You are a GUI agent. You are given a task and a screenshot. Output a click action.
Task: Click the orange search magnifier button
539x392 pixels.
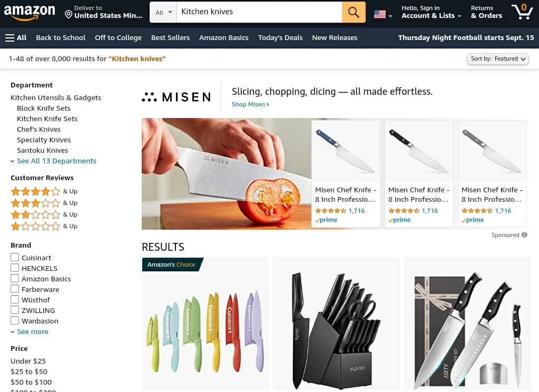point(354,12)
